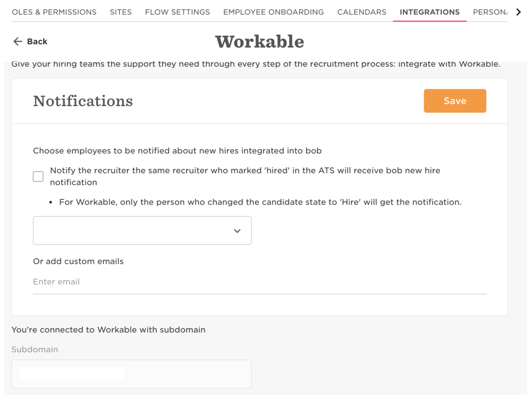The width and height of the screenshot is (532, 395).
Task: Select the Employee Onboarding tab
Action: tap(274, 12)
